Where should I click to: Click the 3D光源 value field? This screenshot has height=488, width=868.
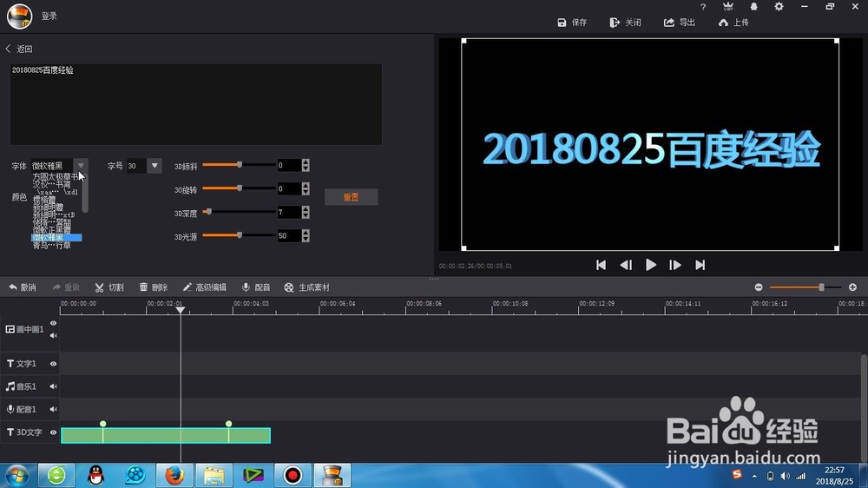pyautogui.click(x=289, y=236)
